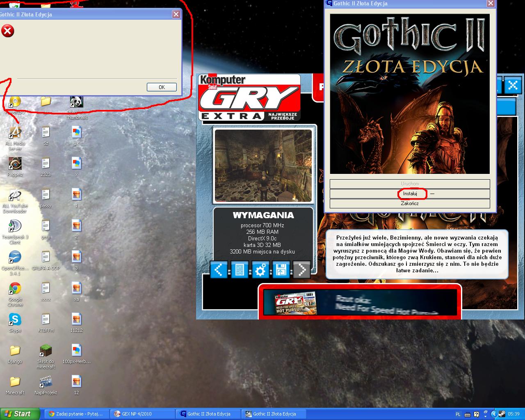This screenshot has width=525, height=420.
Task: Select the image file named xa
Action: click(76, 291)
